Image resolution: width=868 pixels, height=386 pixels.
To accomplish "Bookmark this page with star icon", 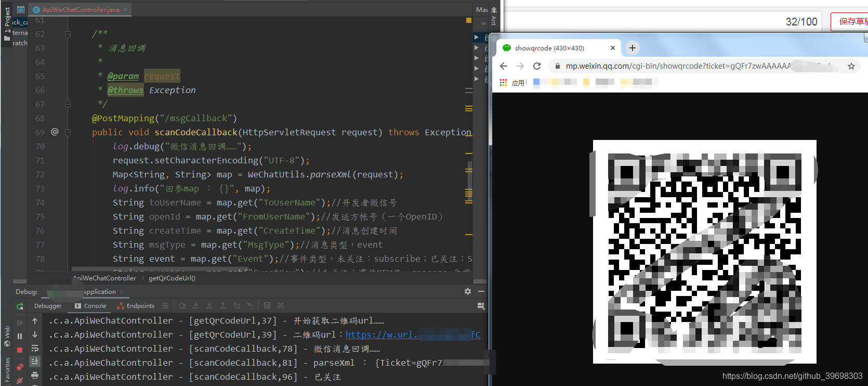I will tap(851, 66).
